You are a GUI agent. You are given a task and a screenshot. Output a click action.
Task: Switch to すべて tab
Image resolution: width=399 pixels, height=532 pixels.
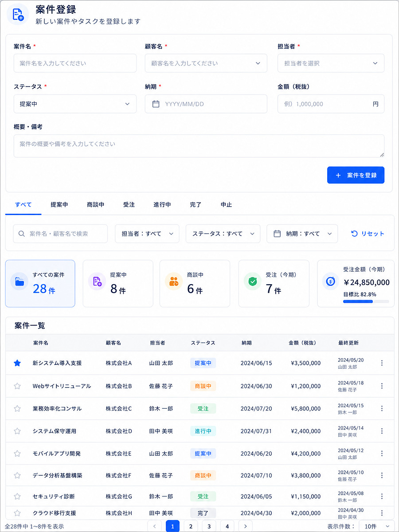[23, 205]
